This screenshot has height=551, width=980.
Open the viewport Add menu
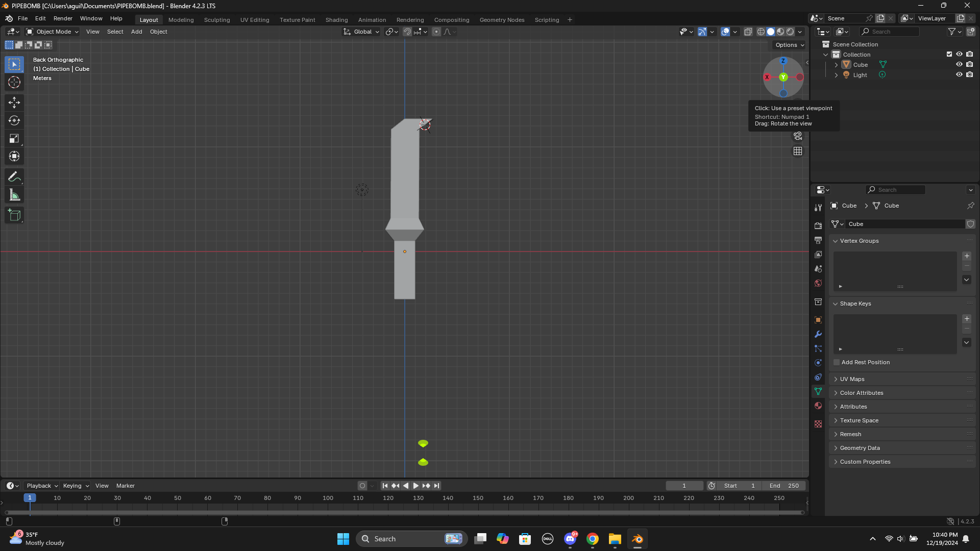coord(137,32)
